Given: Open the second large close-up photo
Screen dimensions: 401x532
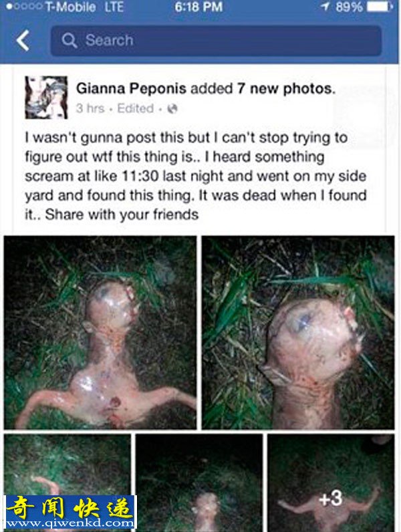Looking at the screenshot, I should (298, 333).
